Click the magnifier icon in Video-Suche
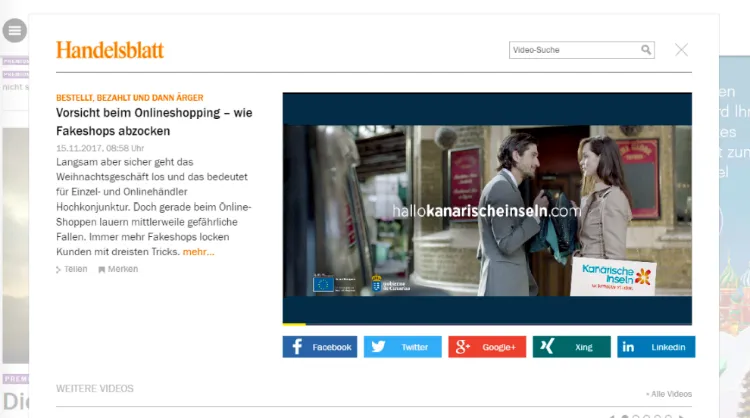The image size is (750, 418). [646, 50]
